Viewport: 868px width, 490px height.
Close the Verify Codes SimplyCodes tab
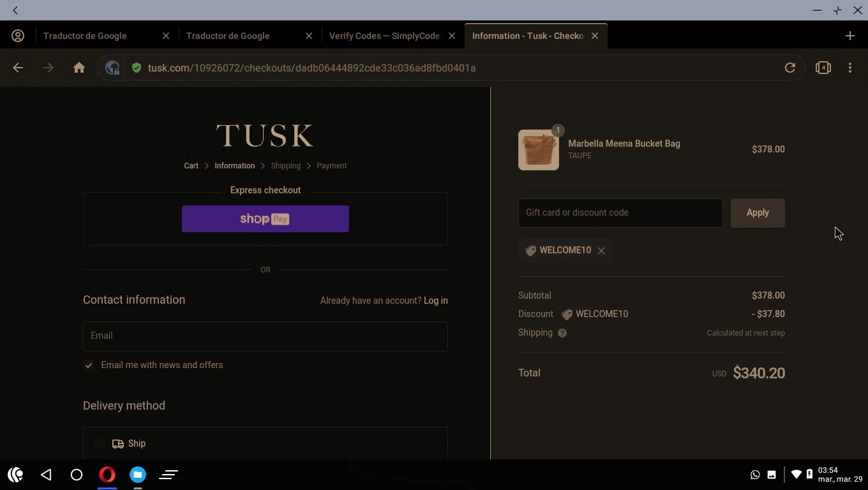click(x=452, y=36)
